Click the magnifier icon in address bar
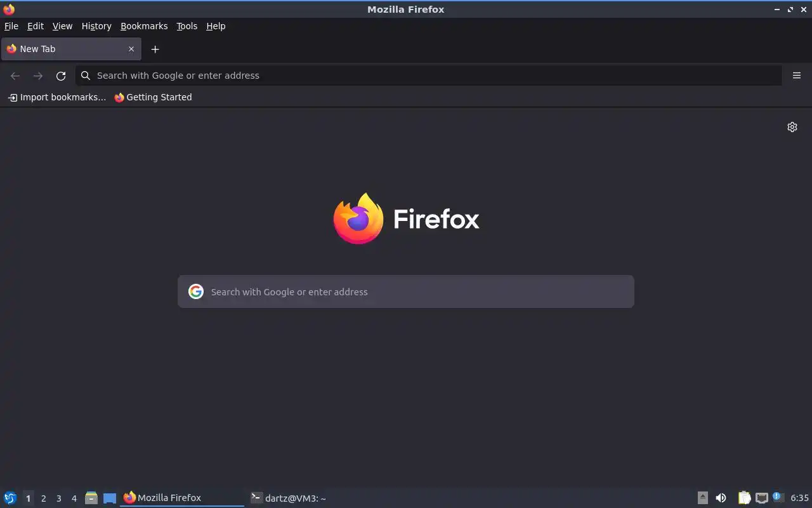812x508 pixels. point(86,76)
